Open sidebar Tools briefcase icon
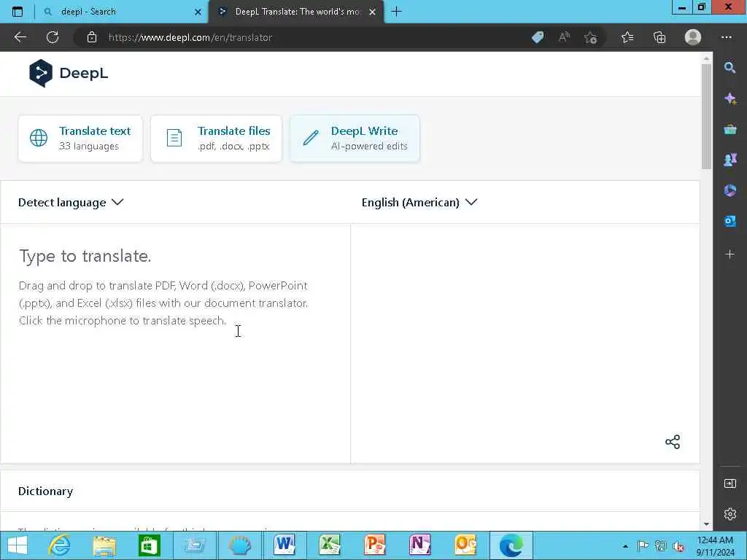 pos(729,129)
